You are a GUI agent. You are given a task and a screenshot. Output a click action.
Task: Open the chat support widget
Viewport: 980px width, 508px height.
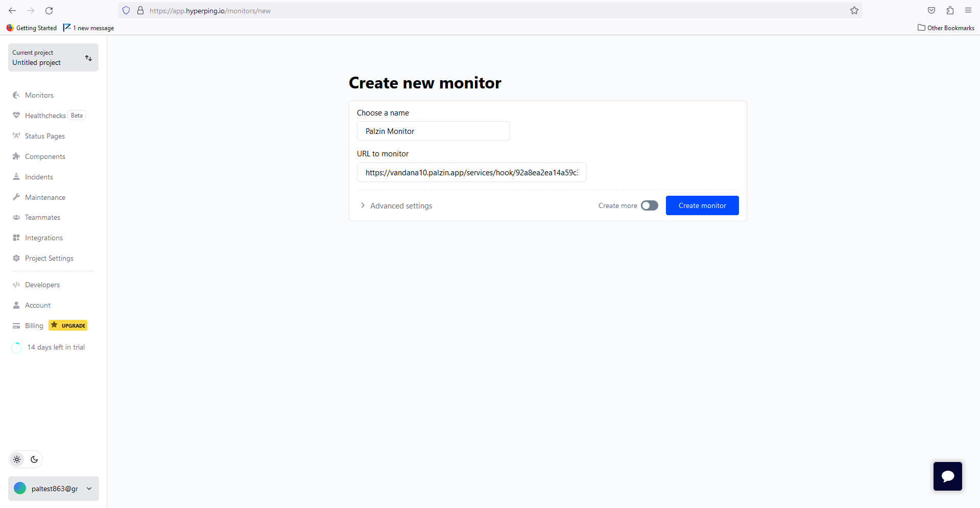947,476
